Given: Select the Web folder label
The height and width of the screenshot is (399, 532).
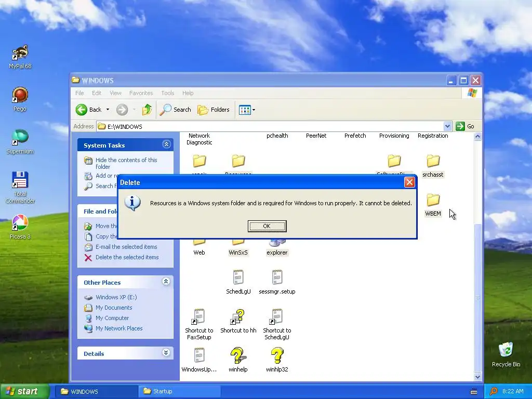Looking at the screenshot, I should click(x=199, y=252).
